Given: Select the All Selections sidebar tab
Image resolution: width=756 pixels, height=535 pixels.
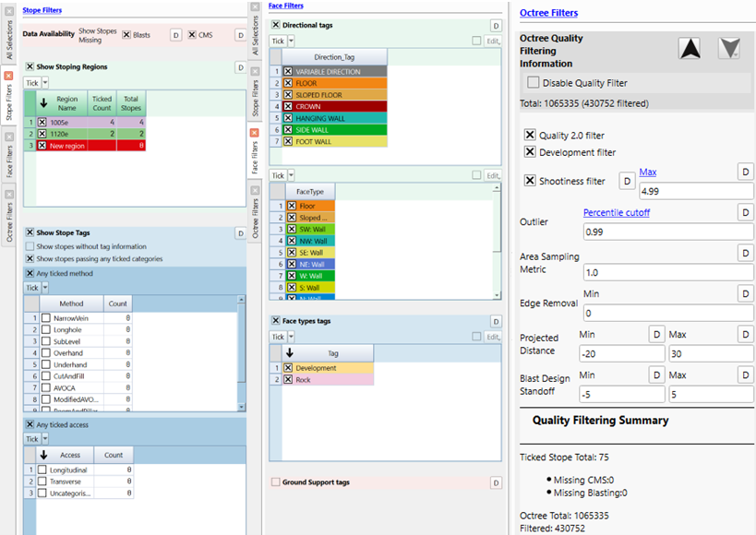Looking at the screenshot, I should point(8,37).
